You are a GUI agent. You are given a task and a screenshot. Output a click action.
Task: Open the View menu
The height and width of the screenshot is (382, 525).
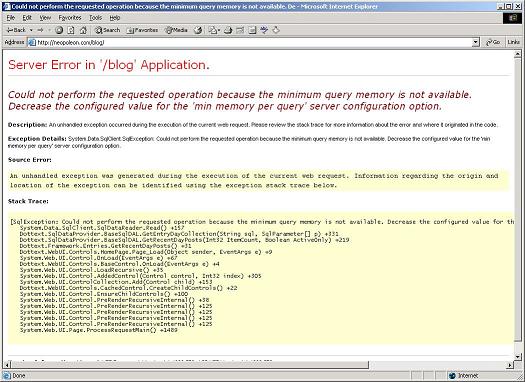pos(45,18)
